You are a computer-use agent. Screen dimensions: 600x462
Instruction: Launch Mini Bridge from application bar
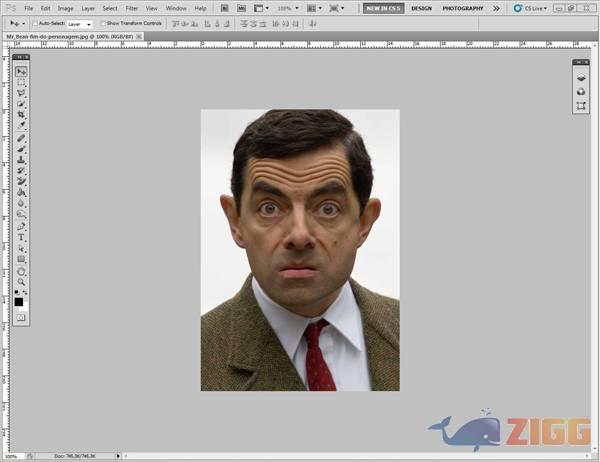tap(241, 8)
